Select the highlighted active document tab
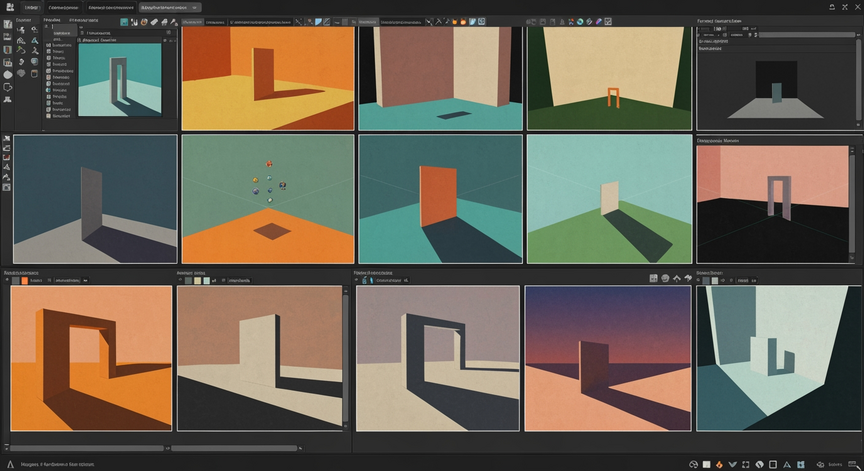Viewport: 864px width, 471px height. click(170, 8)
